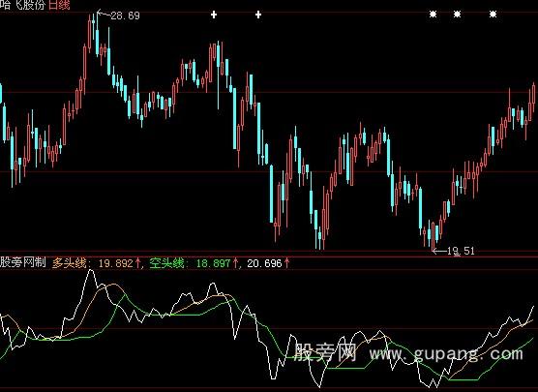Click the up arrow after 19.892
The image size is (538, 392).
(138, 263)
